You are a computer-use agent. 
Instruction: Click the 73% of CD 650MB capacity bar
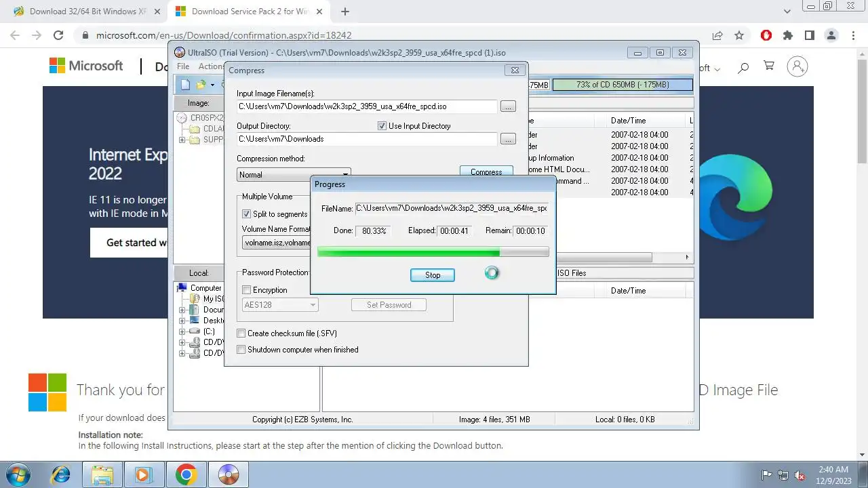pos(623,85)
